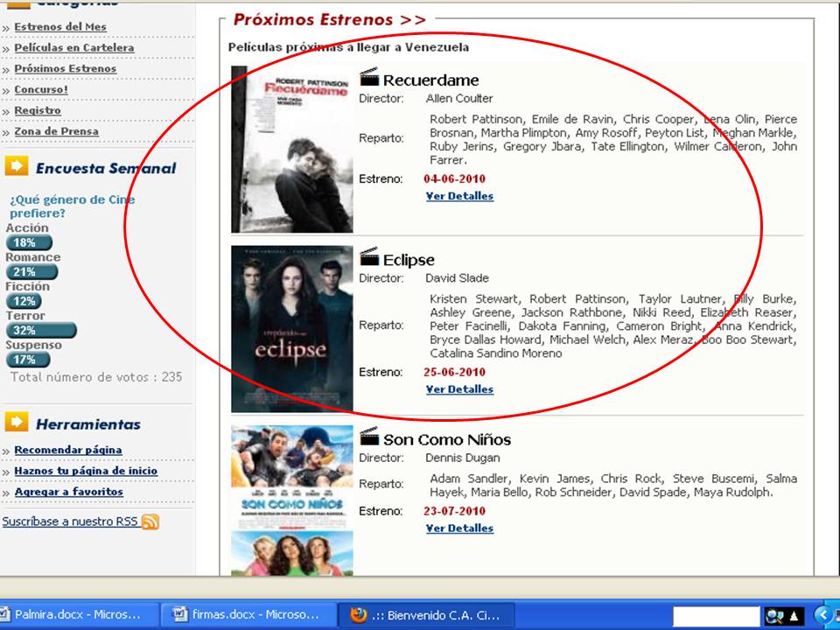Open the Concurso! link
Viewport: 840px width, 630px height.
(41, 89)
